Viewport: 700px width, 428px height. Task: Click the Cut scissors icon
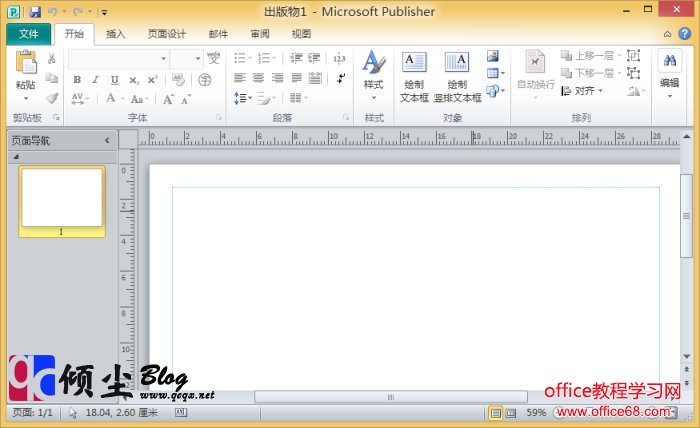tap(52, 58)
